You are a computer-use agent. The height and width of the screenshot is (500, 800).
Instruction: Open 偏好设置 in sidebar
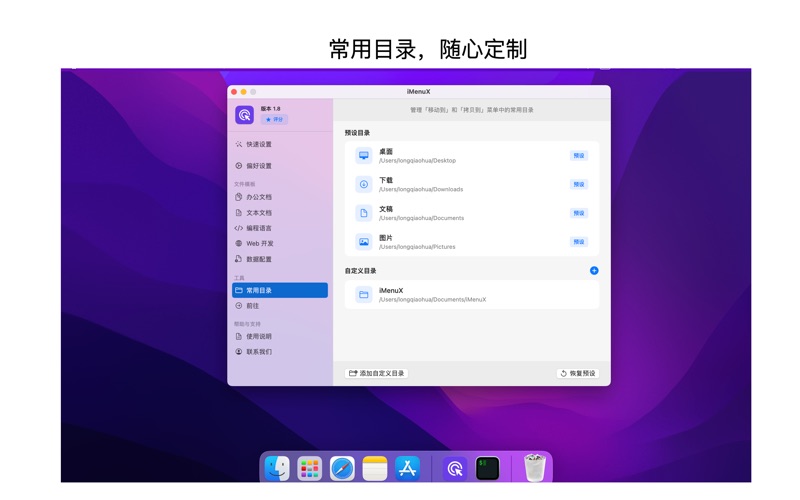(280, 166)
